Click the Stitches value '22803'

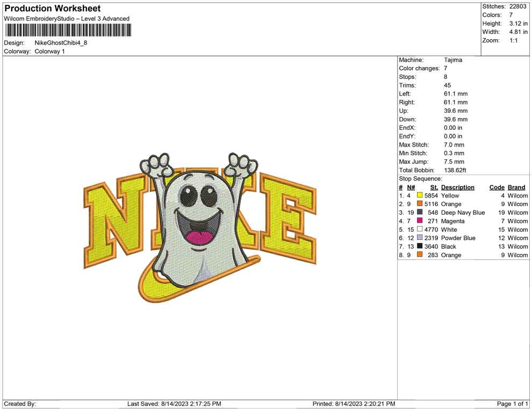517,6
